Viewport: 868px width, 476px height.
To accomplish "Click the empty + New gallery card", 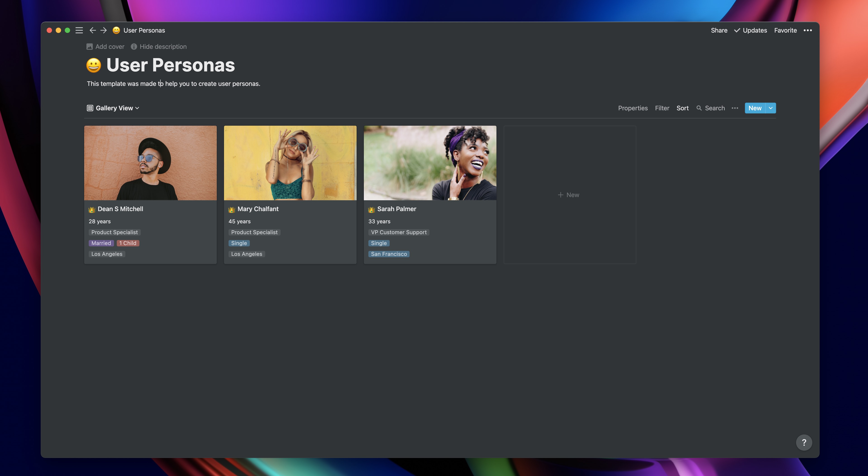I will 570,195.
